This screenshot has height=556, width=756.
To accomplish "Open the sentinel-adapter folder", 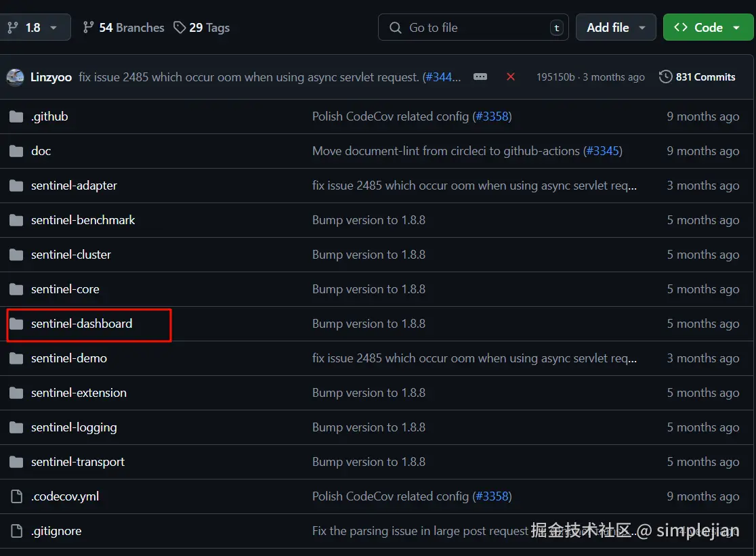I will 75,186.
